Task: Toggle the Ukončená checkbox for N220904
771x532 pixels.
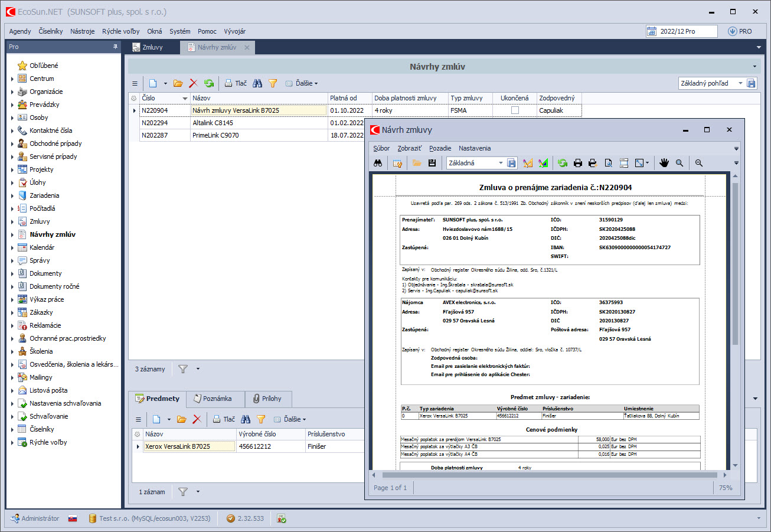Action: (x=515, y=110)
